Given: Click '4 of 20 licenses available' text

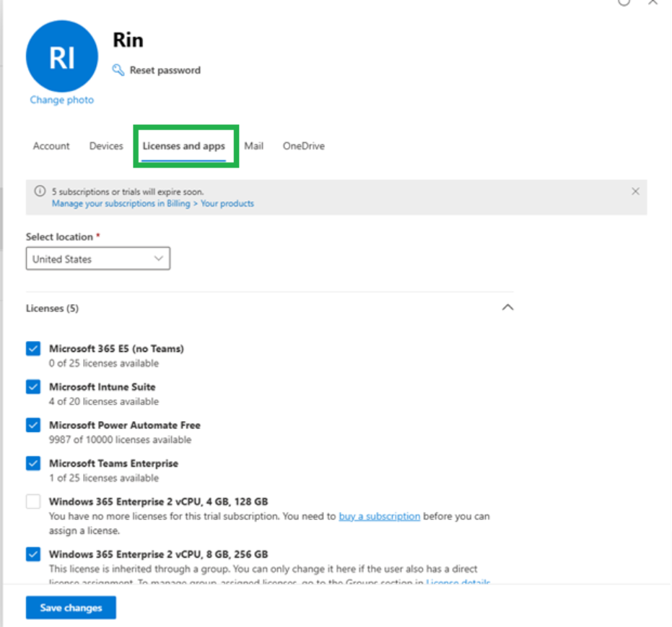Looking at the screenshot, I should pos(104,402).
